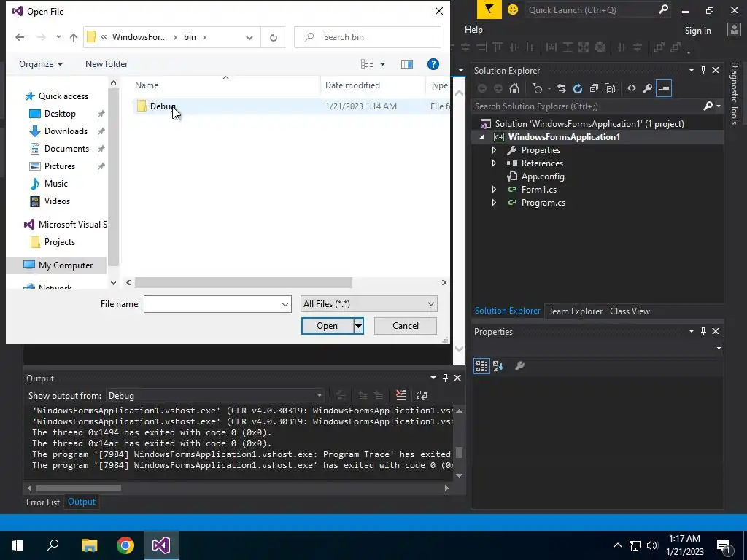Expand the Properties node in Solution Explorer
Viewport: 747px width, 560px height.
tap(494, 150)
